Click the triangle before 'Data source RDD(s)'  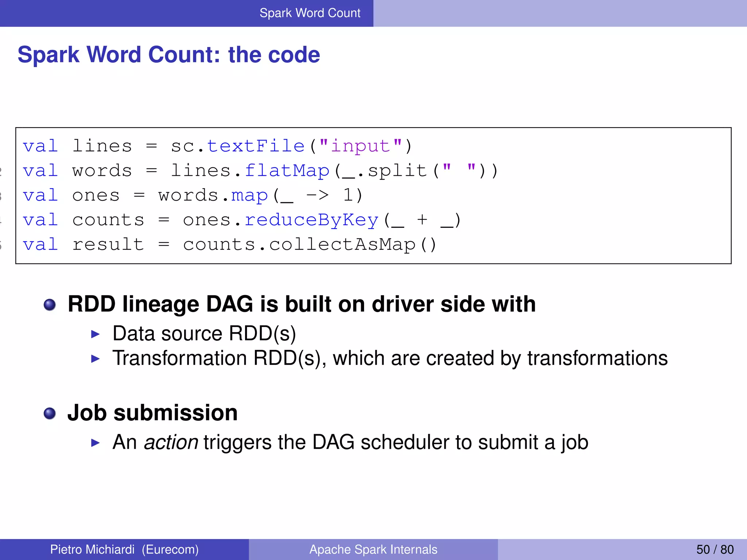tap(95, 334)
